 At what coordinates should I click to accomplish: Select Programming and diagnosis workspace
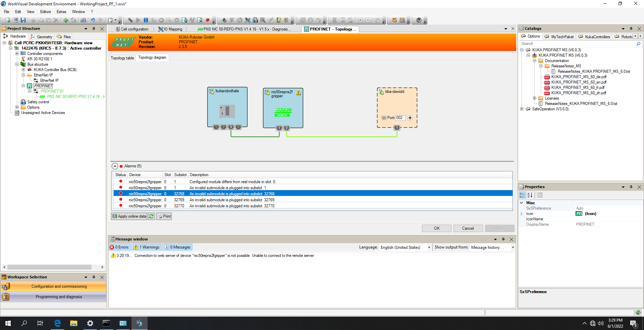54,297
